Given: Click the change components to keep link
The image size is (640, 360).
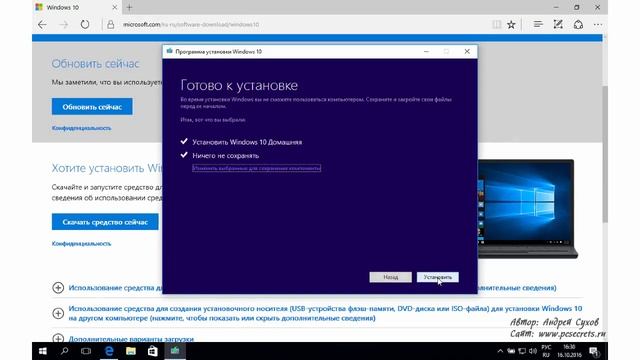Looking at the screenshot, I should (256, 168).
